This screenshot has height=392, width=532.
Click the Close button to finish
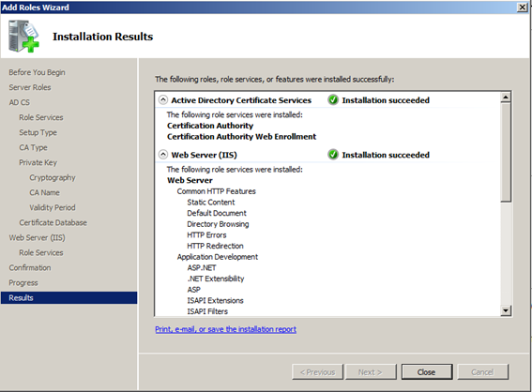427,372
